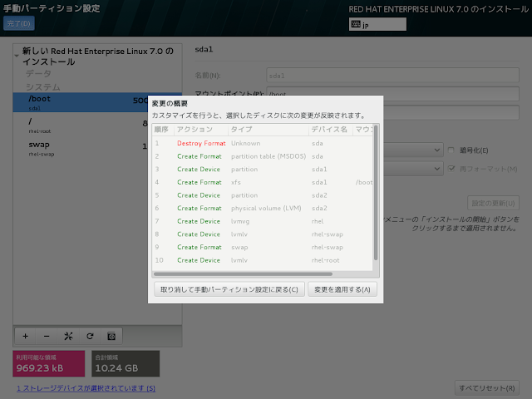
Task: Click the 合計領域 10.24 GB box
Action: [x=126, y=363]
